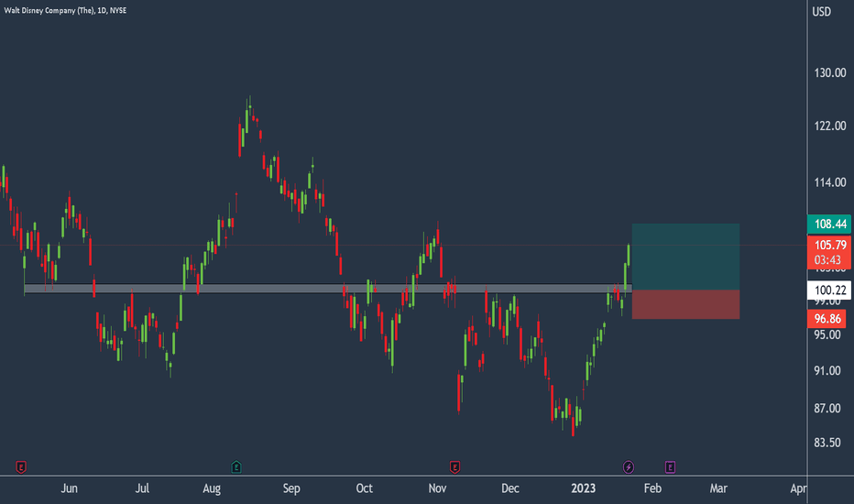This screenshot has width=854, height=504.
Task: Click the USD currency label
Action: 822,11
